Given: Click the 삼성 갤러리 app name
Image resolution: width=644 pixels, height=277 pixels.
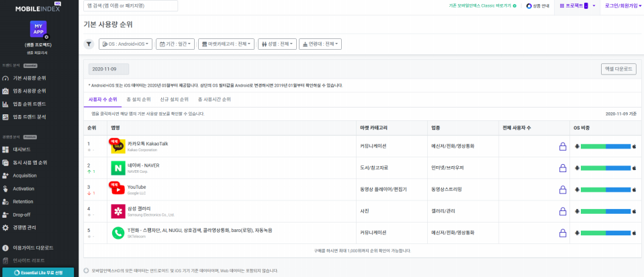Looking at the screenshot, I should coord(139,208).
